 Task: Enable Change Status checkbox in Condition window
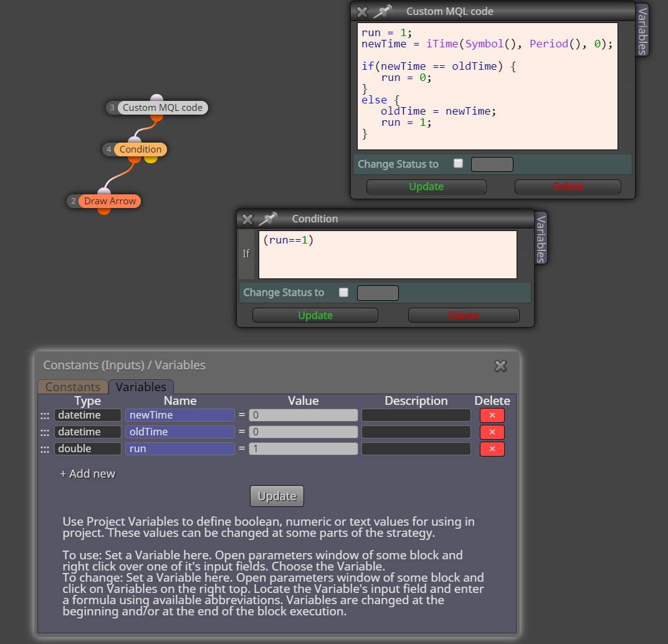(x=343, y=292)
